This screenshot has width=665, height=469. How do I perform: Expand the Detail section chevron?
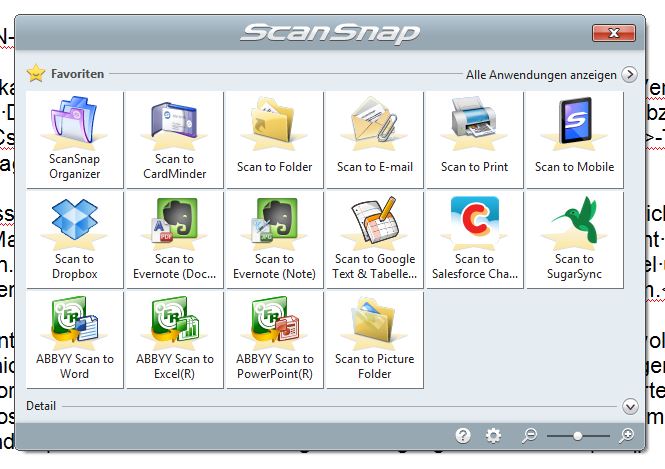coord(630,406)
